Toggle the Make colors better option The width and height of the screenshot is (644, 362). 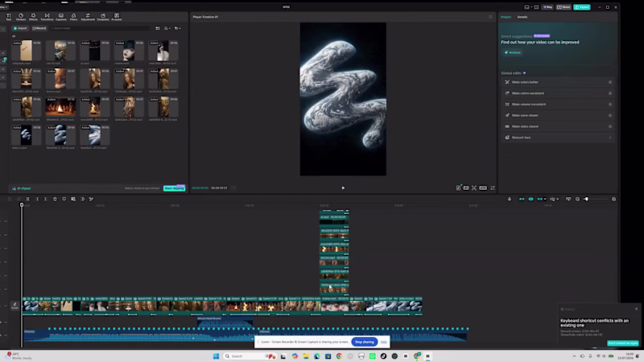[610, 82]
